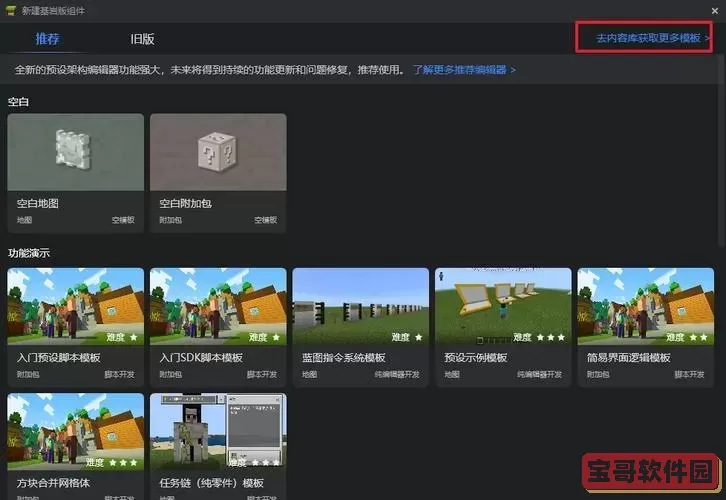Click difficulty stars on 简易界面逻辑模板 card
This screenshot has height=500, width=726.
[699, 338]
